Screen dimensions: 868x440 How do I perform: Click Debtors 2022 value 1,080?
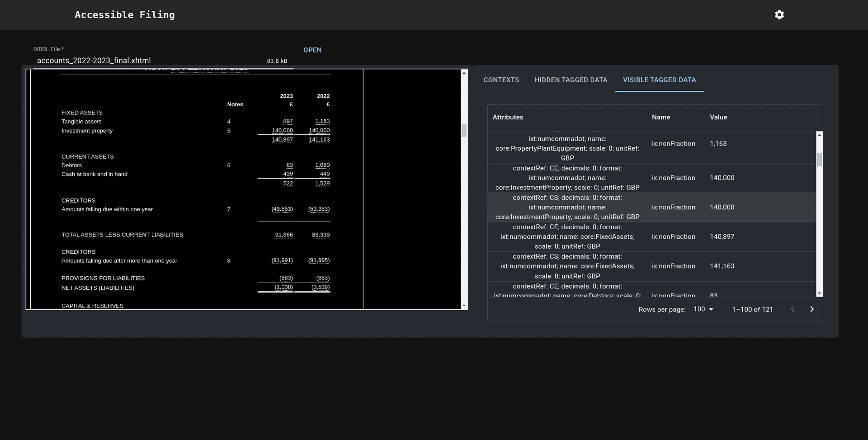tap(322, 165)
